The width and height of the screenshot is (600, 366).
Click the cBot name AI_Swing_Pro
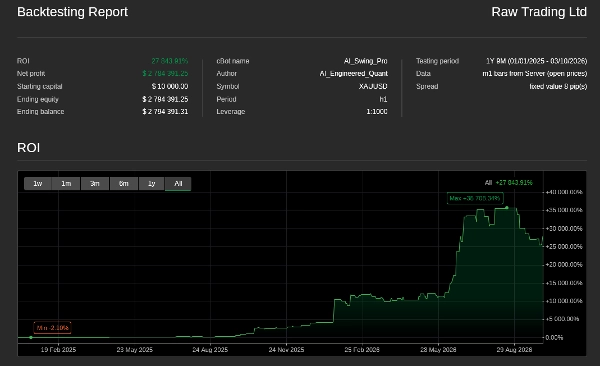pyautogui.click(x=365, y=61)
